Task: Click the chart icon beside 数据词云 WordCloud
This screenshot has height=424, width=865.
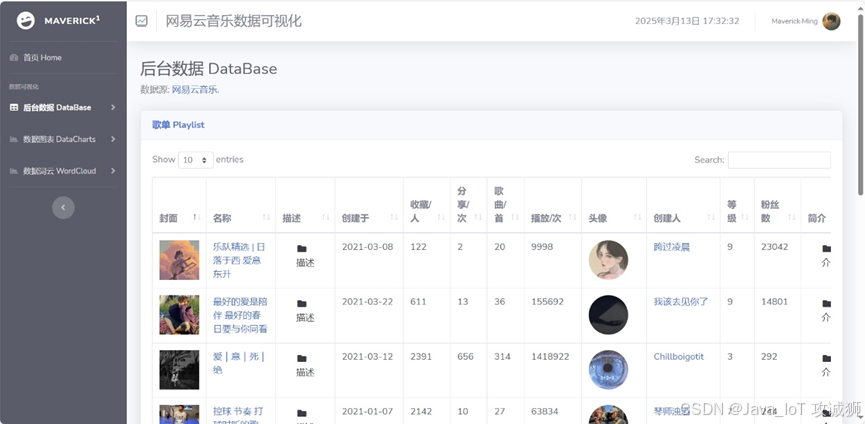Action: (x=14, y=171)
